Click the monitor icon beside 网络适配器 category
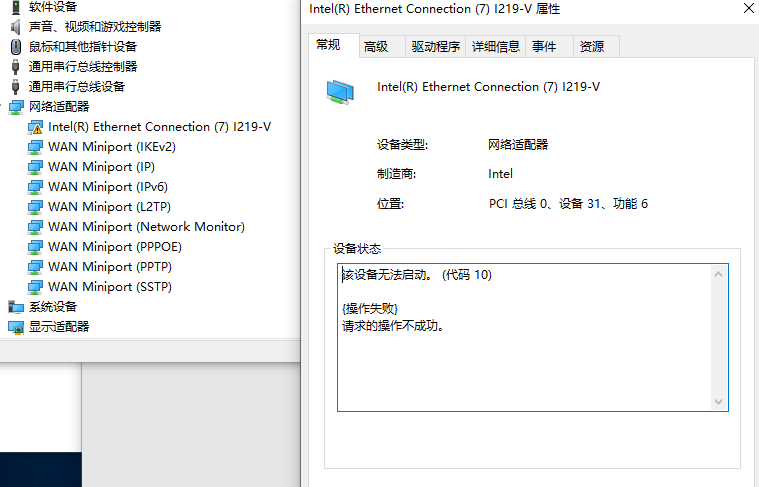Image resolution: width=759 pixels, height=487 pixels. click(x=16, y=107)
